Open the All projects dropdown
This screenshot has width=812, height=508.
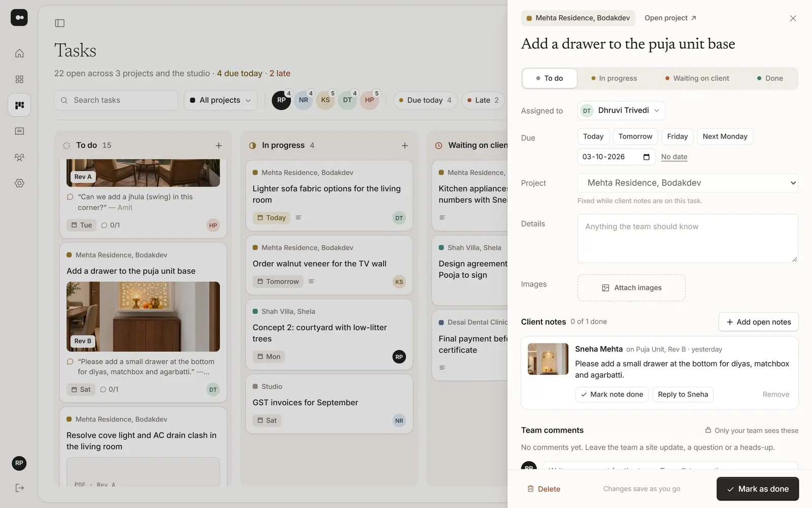(x=221, y=100)
